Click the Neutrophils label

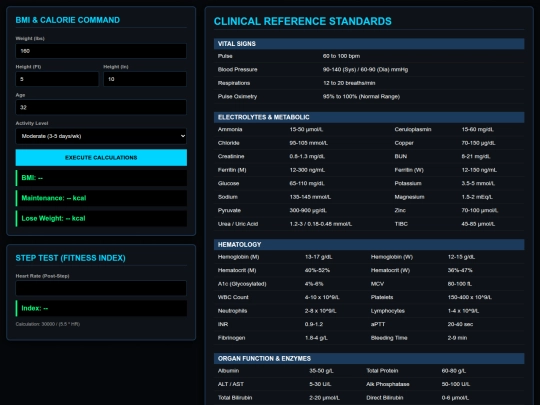pyautogui.click(x=232, y=311)
